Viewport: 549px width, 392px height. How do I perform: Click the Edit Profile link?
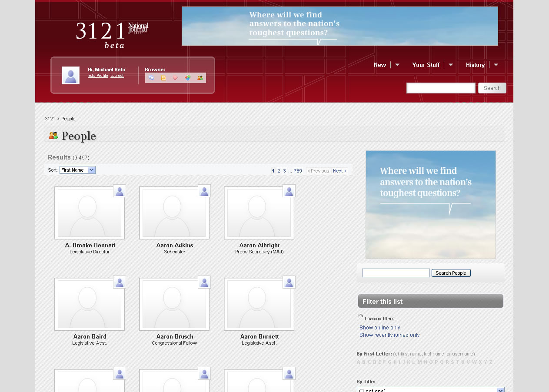[98, 76]
